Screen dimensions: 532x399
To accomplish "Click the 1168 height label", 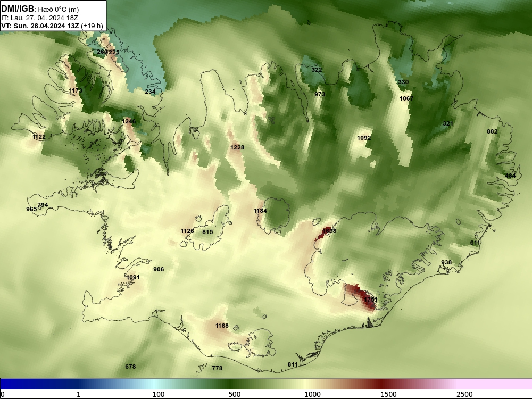I will pyautogui.click(x=221, y=326).
